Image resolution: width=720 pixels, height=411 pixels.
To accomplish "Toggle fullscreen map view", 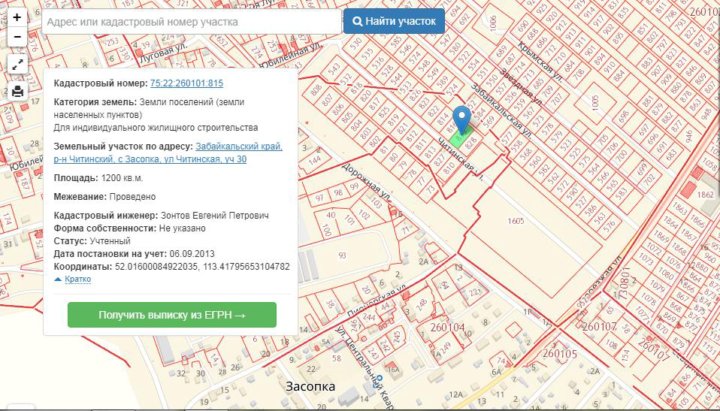I will pyautogui.click(x=17, y=65).
